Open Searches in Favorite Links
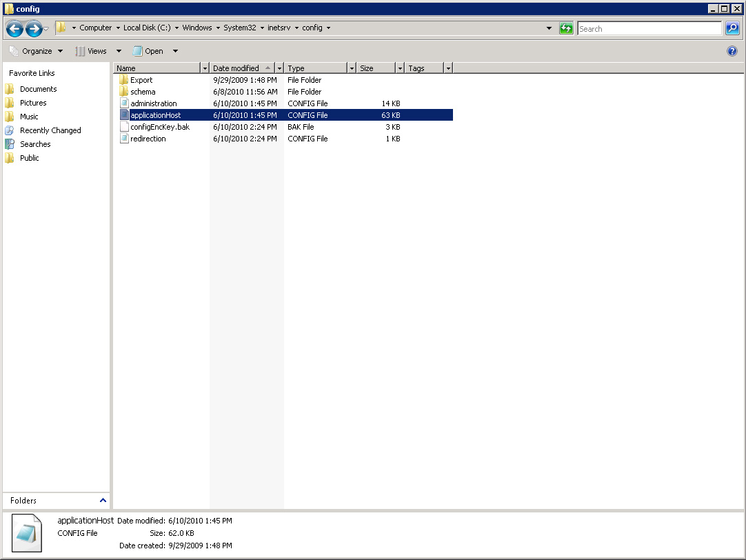746x560 pixels. (x=35, y=144)
